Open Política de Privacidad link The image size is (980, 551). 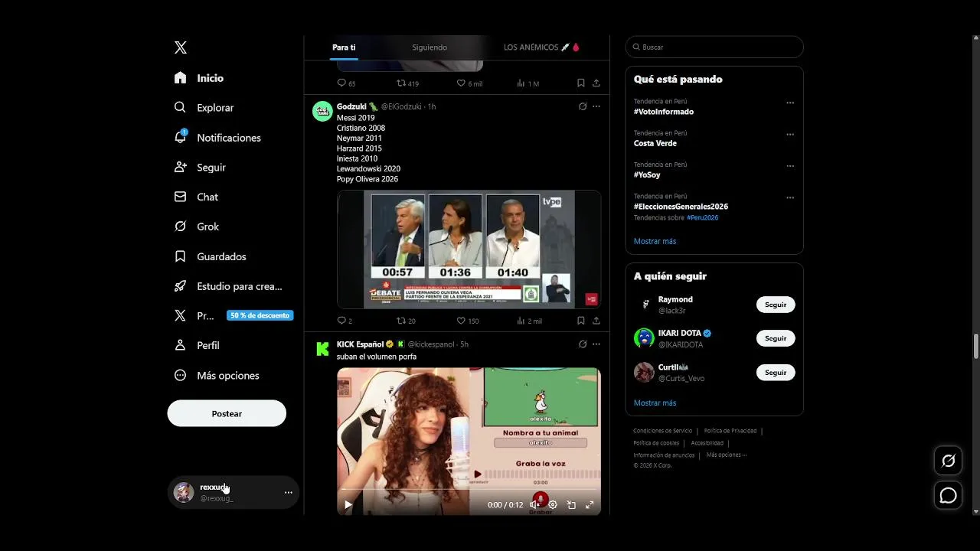coord(730,431)
